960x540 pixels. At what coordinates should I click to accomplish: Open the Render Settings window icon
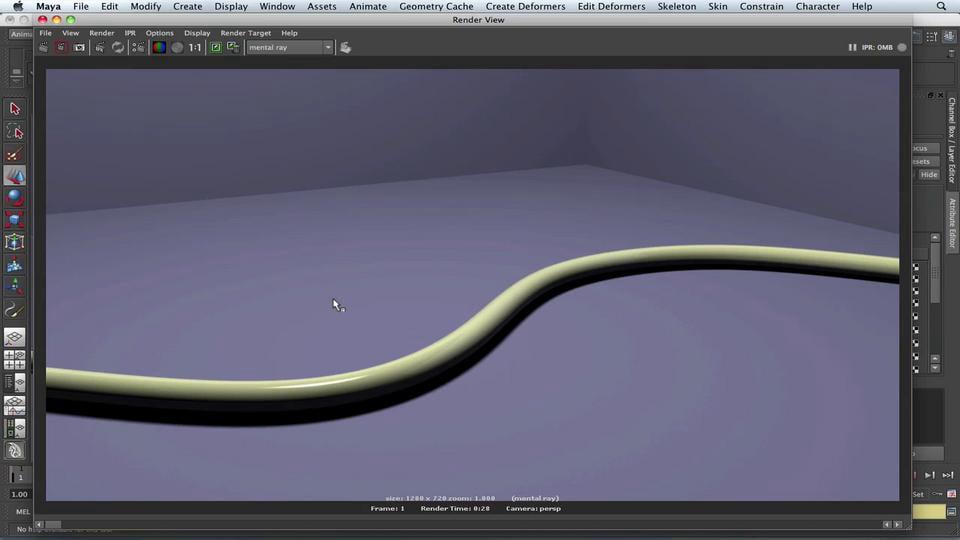point(138,47)
